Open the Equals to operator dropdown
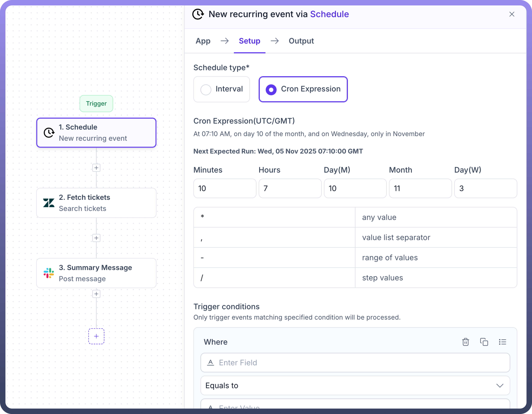This screenshot has width=532, height=414. tap(355, 385)
